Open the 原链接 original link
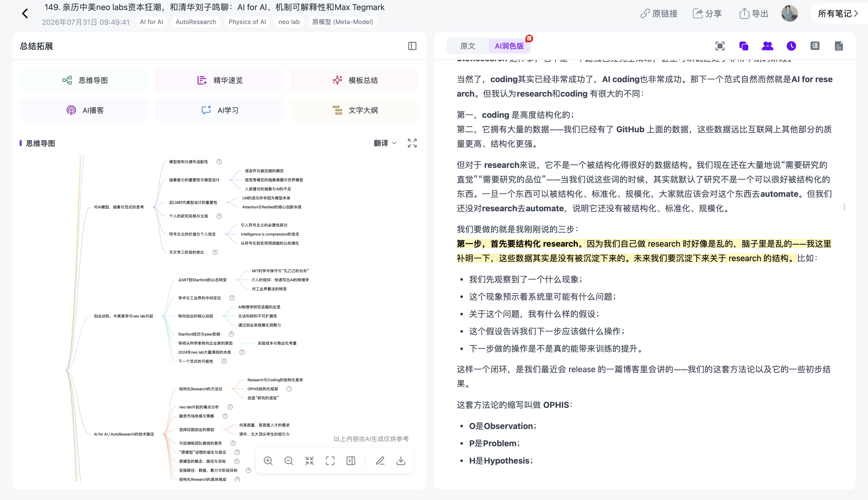 pos(659,14)
